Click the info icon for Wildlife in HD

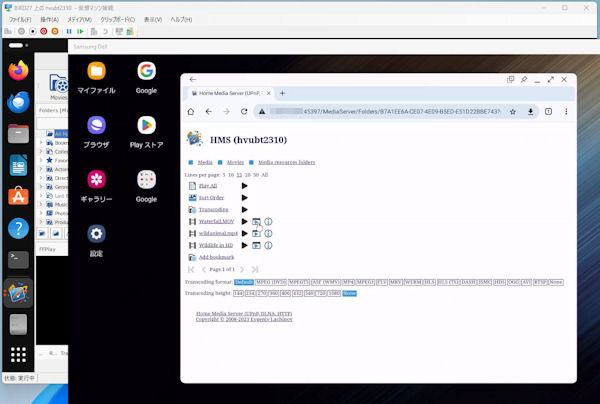click(x=268, y=245)
